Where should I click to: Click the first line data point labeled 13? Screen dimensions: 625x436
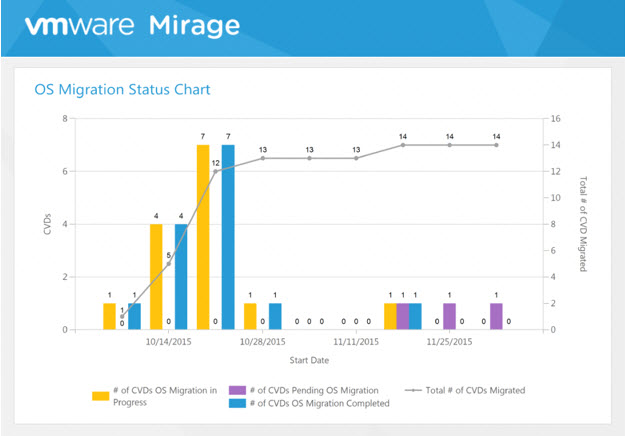click(263, 158)
